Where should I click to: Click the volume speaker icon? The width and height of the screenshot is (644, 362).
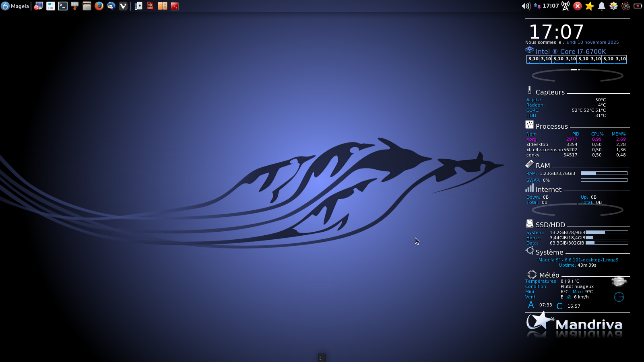click(x=526, y=6)
